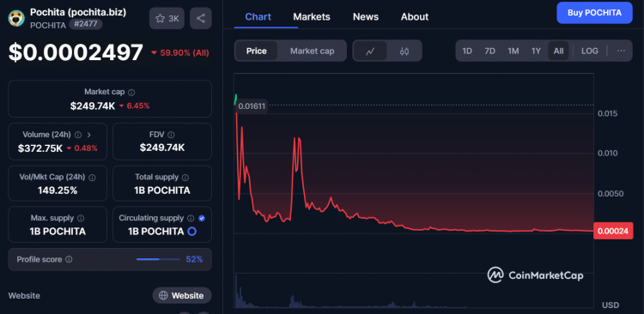Toggle the chart to Price view
Screen dimensions: 644x314
click(256, 51)
